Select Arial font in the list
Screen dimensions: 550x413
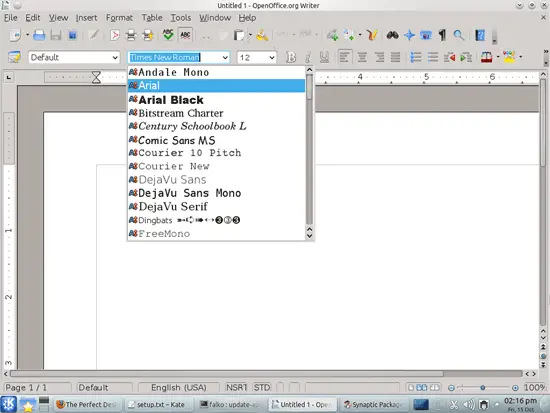pos(216,86)
